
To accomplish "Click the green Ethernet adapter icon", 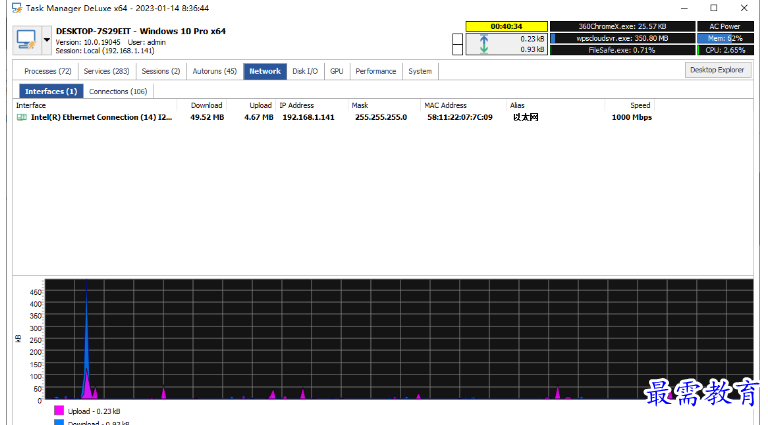I will (22, 118).
